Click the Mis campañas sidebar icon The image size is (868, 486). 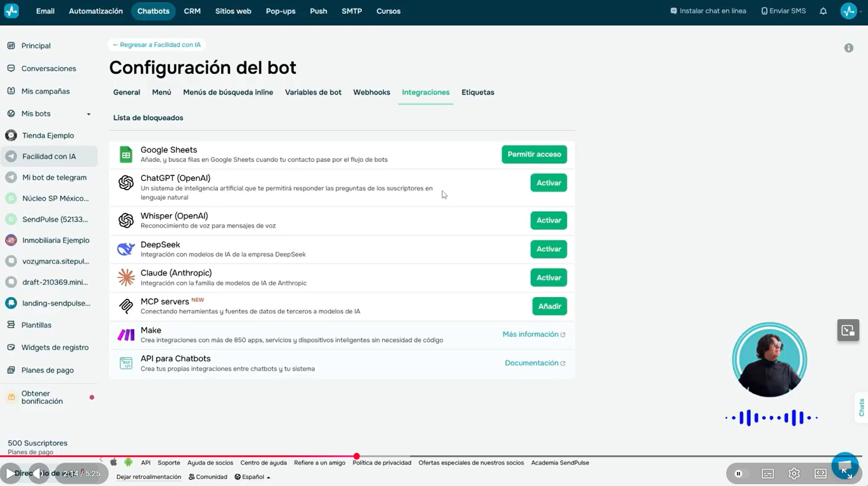point(11,91)
